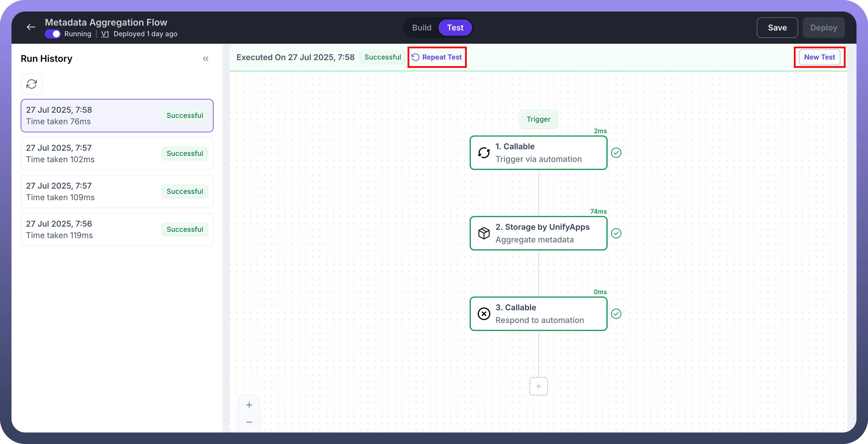This screenshot has height=444, width=868.
Task: Click the back arrow icon
Action: click(x=31, y=27)
